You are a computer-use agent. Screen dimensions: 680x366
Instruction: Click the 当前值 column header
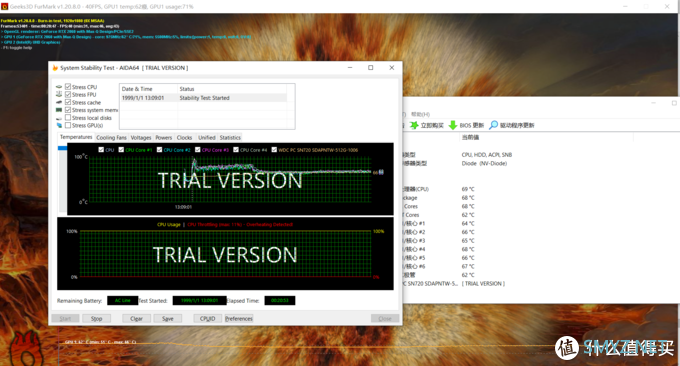(470, 137)
